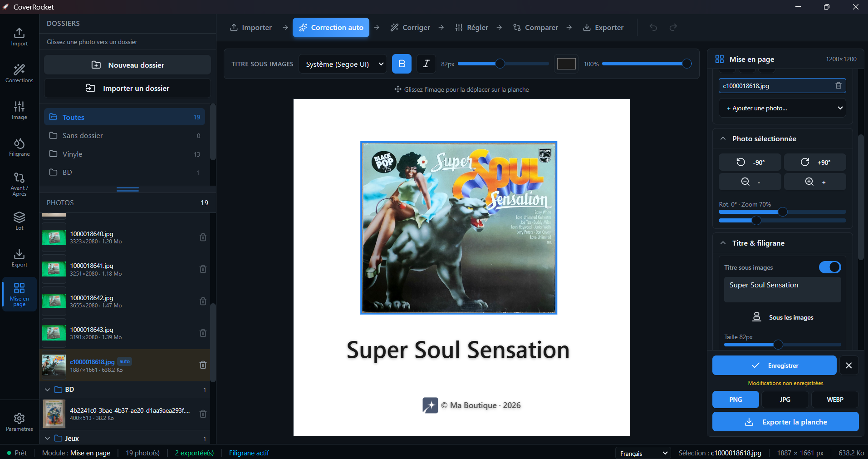The image size is (868, 459).
Task: Rotate the photo -90 degrees
Action: (x=750, y=162)
